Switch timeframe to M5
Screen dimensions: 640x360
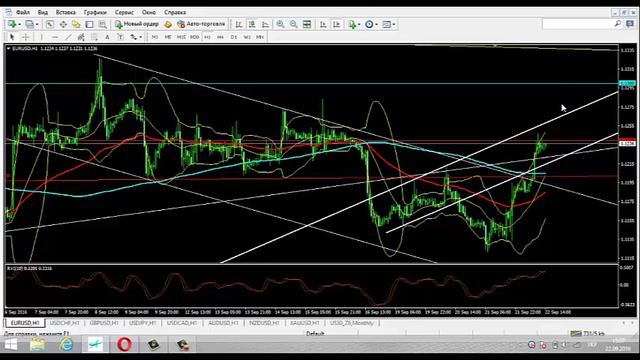[168, 37]
